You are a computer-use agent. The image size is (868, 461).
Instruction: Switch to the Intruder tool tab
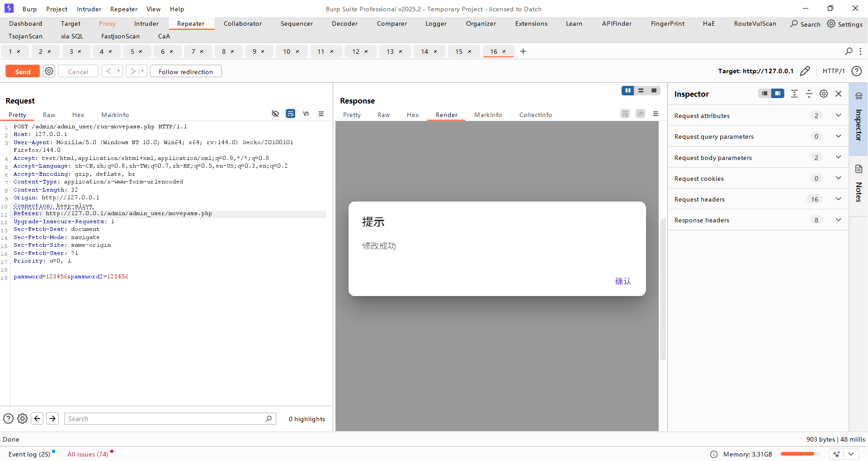(146, 24)
